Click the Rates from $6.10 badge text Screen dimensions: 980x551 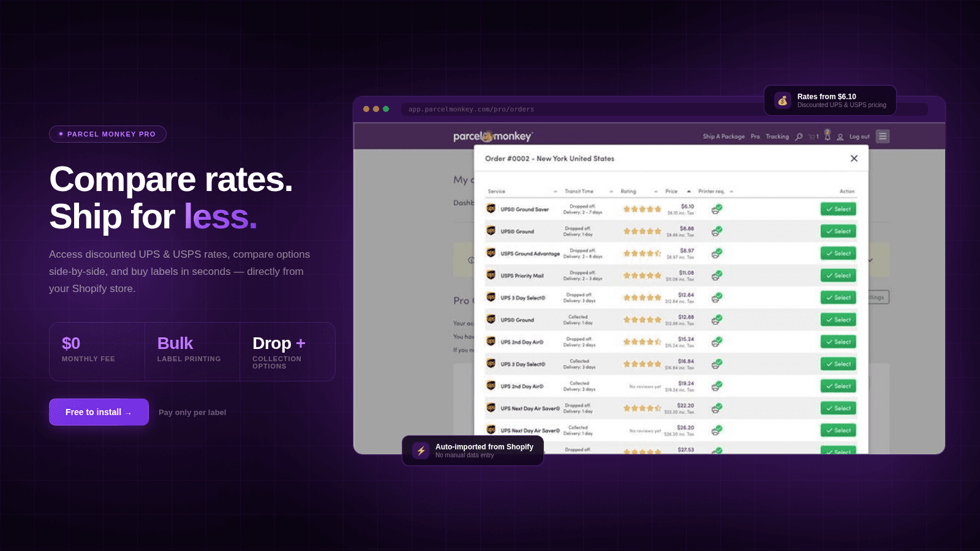tap(826, 97)
